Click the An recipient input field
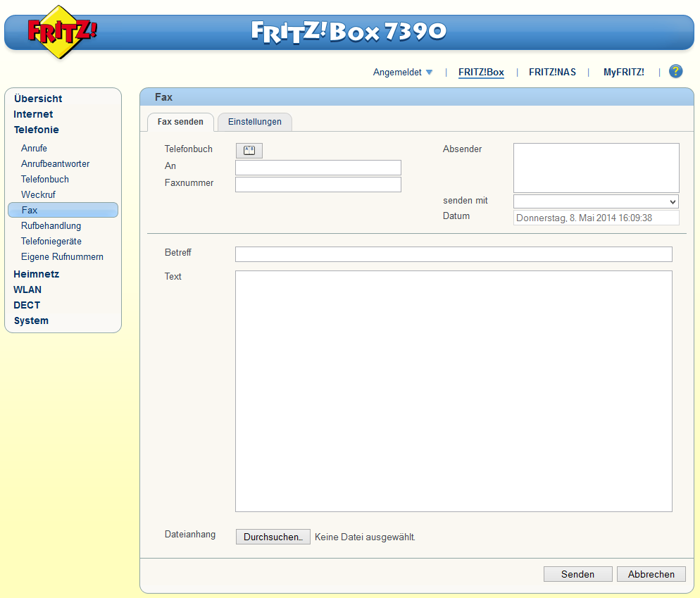The width and height of the screenshot is (700, 598). [x=318, y=168]
